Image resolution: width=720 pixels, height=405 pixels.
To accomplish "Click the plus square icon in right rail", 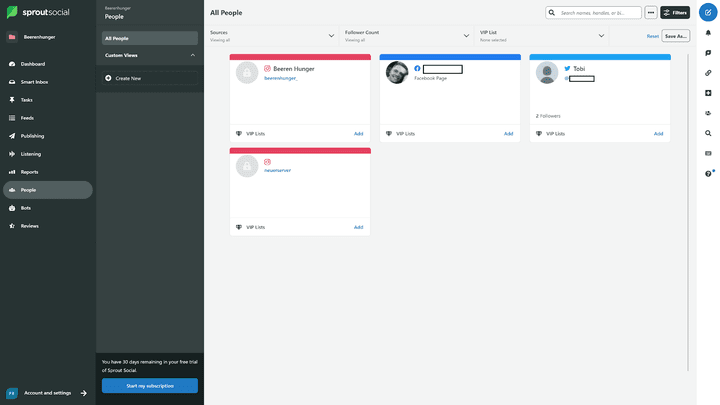I will click(x=708, y=93).
